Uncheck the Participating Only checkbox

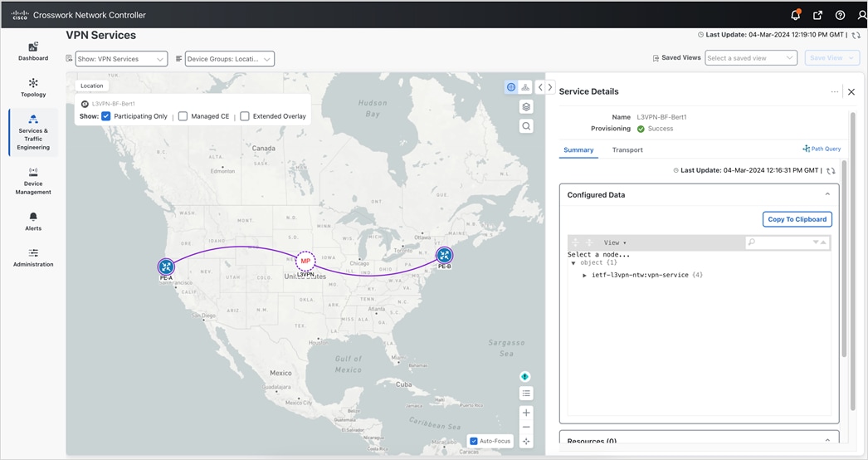pyautogui.click(x=105, y=116)
